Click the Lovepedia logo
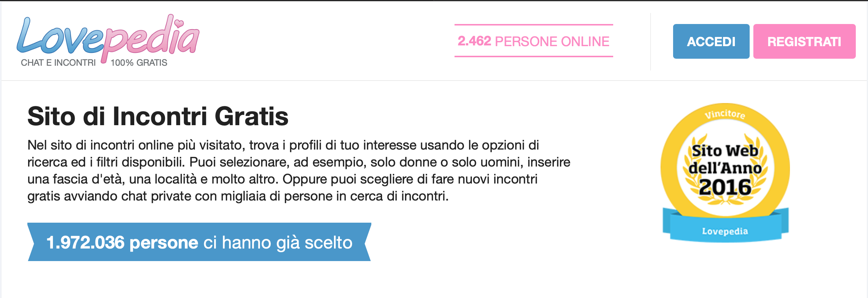The height and width of the screenshot is (298, 868). 108,41
